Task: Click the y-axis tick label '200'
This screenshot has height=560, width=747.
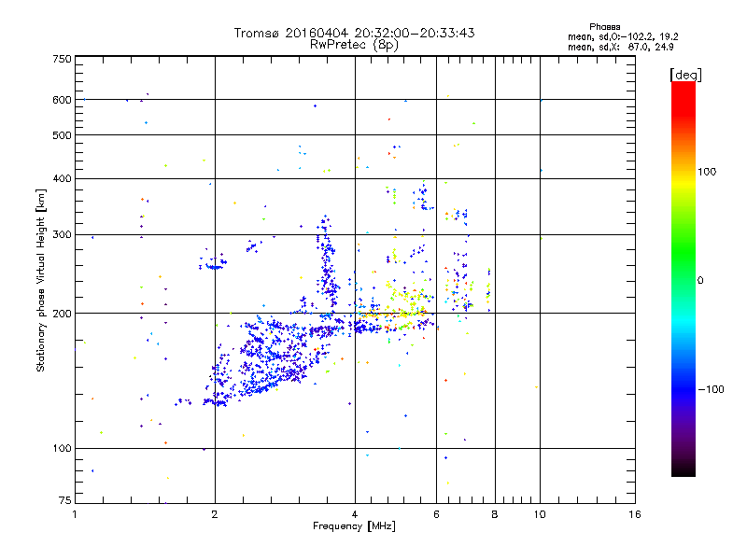Action: pos(62,314)
